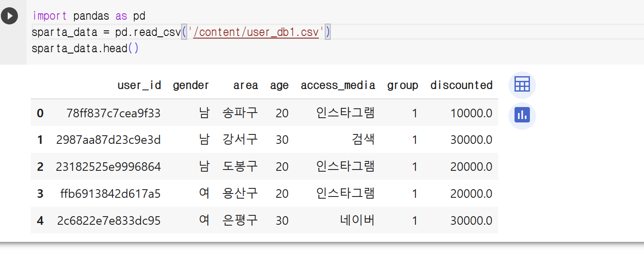Click gender 남 in row 1
The height and width of the screenshot is (259, 644).
point(204,140)
